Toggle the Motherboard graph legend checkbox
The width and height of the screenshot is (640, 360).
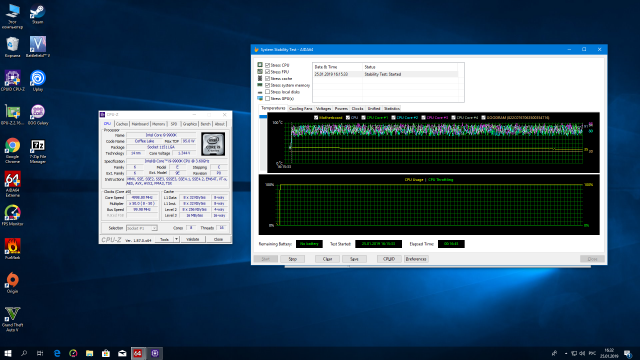[316, 118]
